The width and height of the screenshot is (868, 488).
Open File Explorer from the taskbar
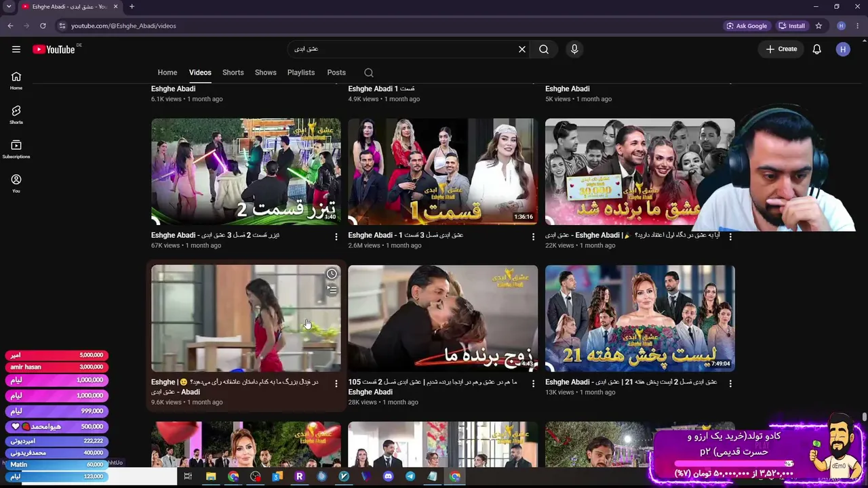click(211, 476)
